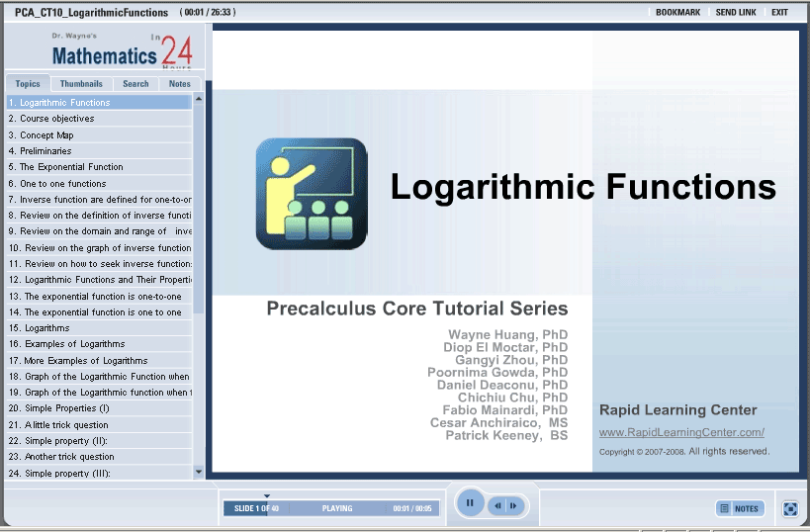810x532 pixels.
Task: Switch to the Notes tab
Action: coord(180,84)
